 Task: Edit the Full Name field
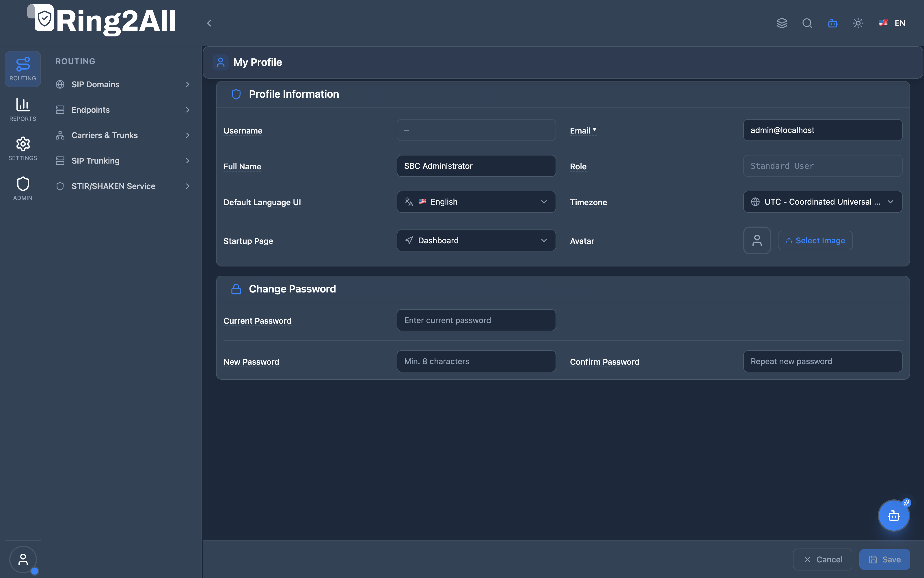[476, 166]
